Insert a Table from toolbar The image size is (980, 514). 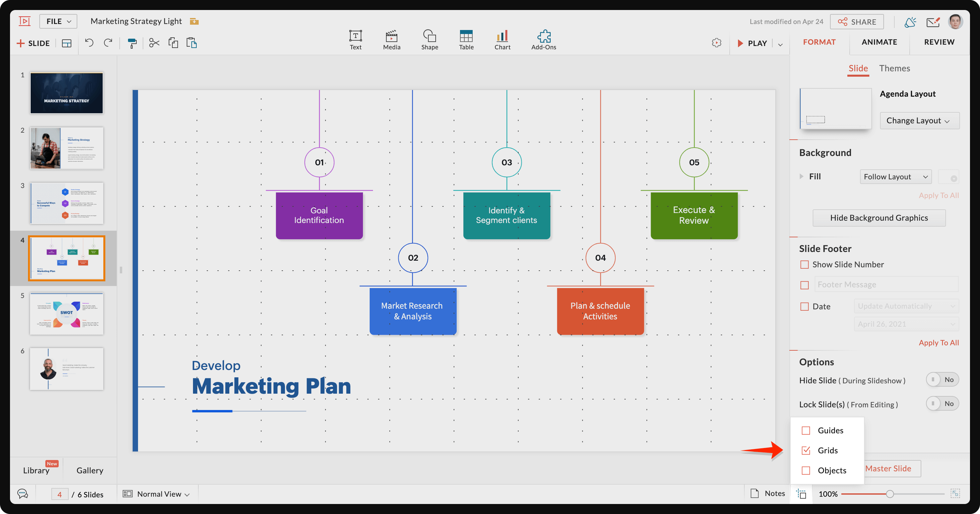[x=466, y=40]
